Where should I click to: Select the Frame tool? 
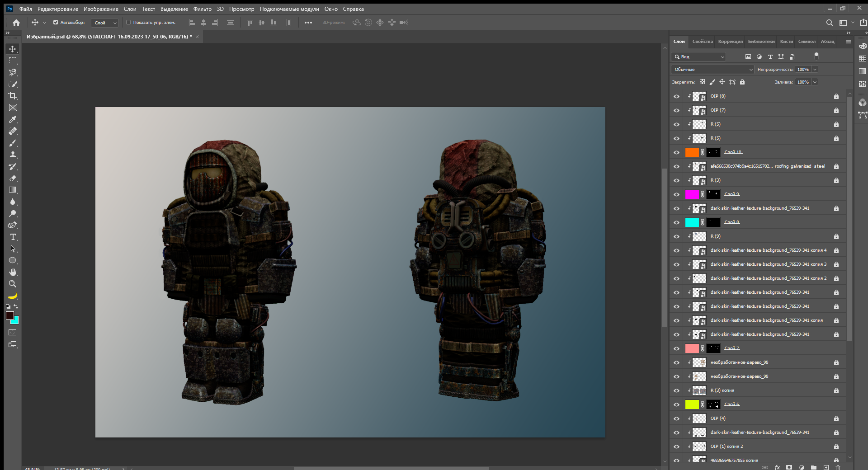(13, 108)
